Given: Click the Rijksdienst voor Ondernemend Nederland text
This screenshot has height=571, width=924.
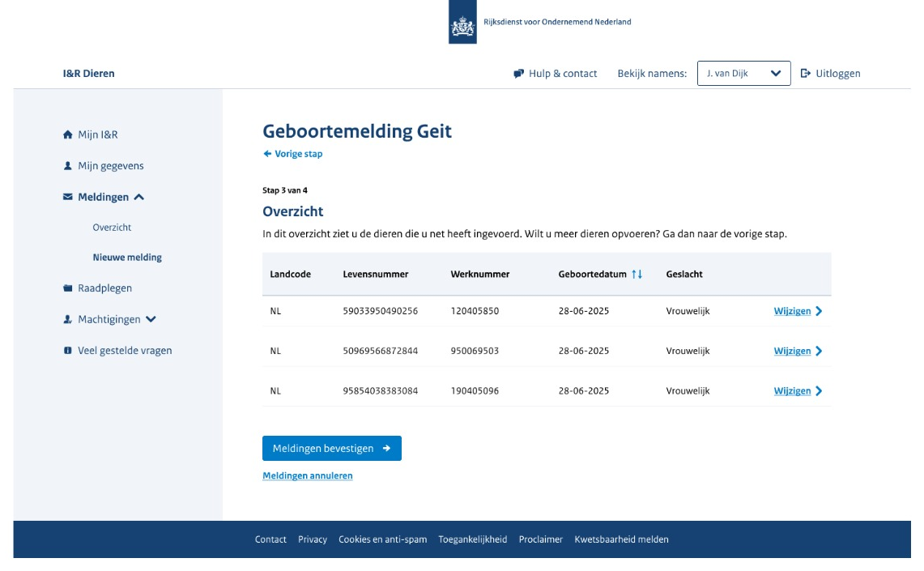Looking at the screenshot, I should (557, 22).
